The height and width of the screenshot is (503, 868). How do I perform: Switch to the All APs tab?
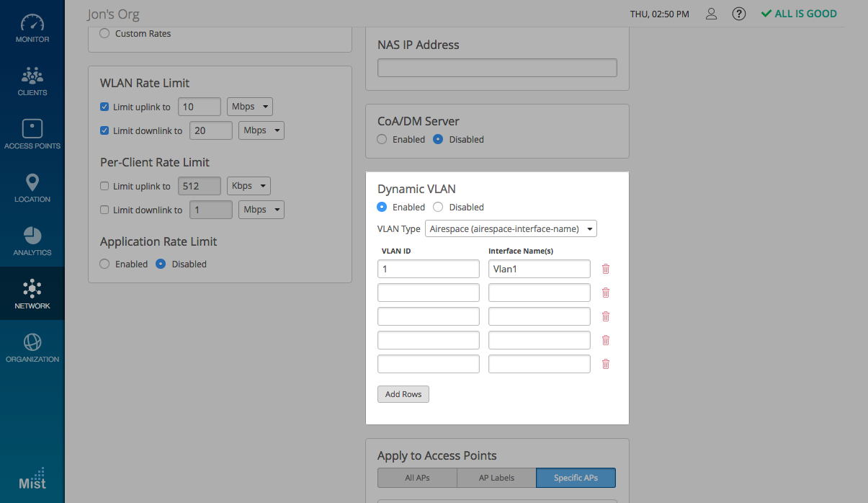click(417, 478)
